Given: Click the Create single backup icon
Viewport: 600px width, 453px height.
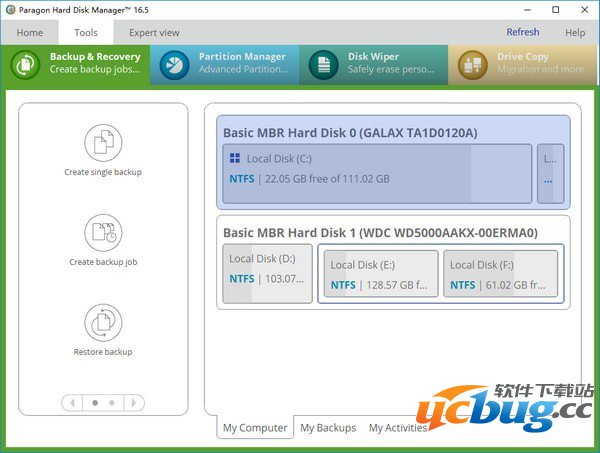Looking at the screenshot, I should (103, 143).
